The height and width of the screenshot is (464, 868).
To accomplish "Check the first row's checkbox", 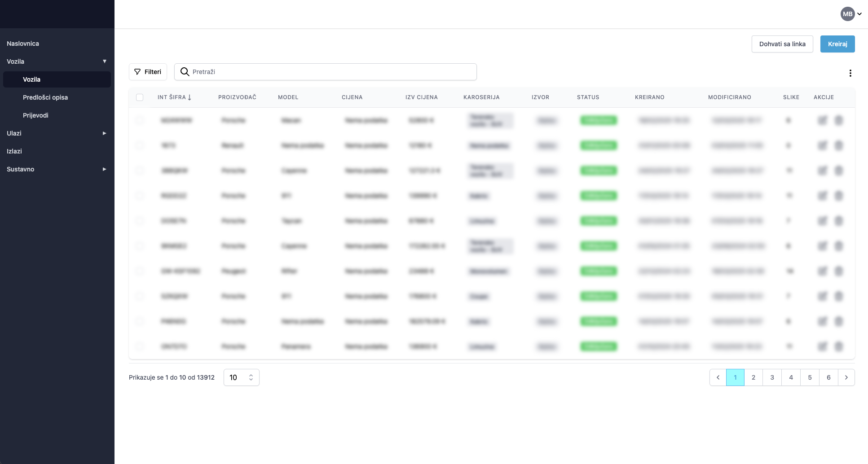I will 140,120.
